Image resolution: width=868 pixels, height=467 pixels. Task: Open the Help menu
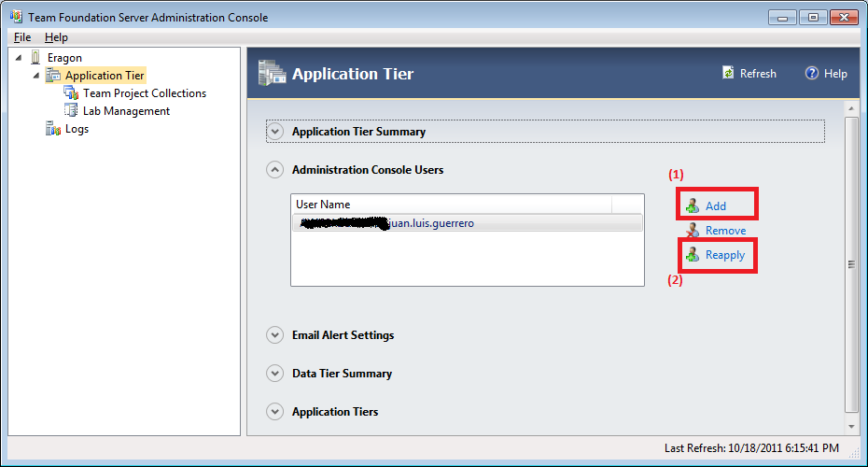56,37
